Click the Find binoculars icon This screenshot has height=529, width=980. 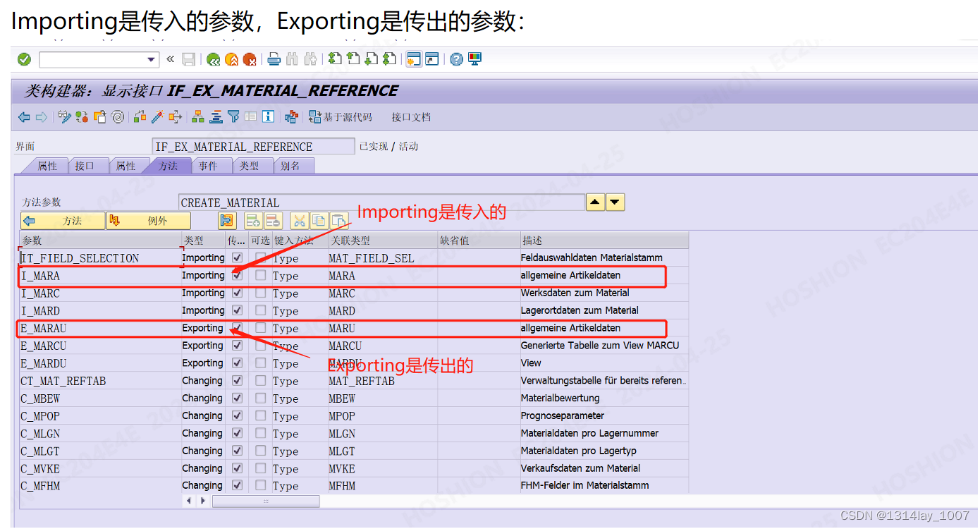click(x=292, y=59)
